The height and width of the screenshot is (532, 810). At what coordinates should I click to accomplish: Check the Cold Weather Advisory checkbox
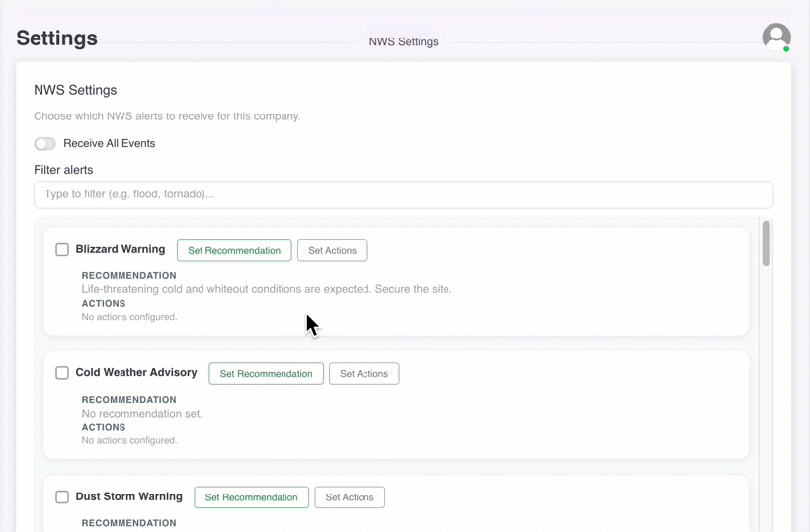[x=62, y=373]
